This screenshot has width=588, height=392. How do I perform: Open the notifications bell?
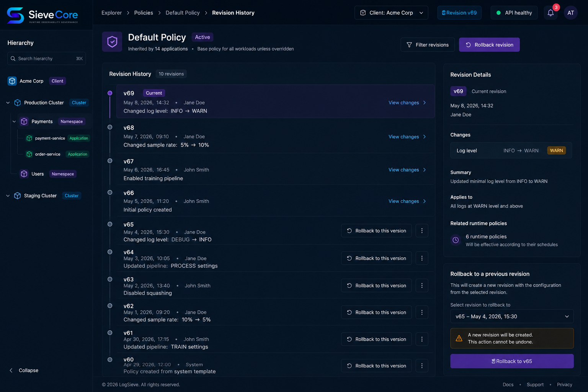[x=550, y=13]
